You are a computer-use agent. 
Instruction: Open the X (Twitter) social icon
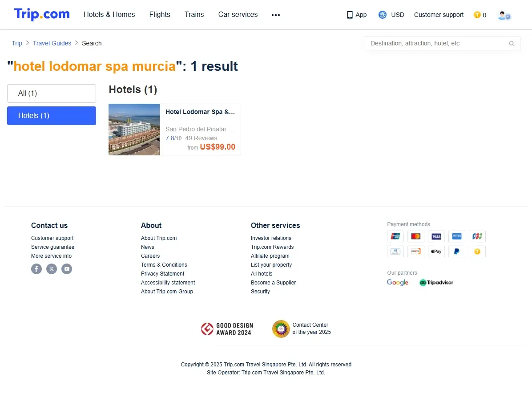[52, 269]
